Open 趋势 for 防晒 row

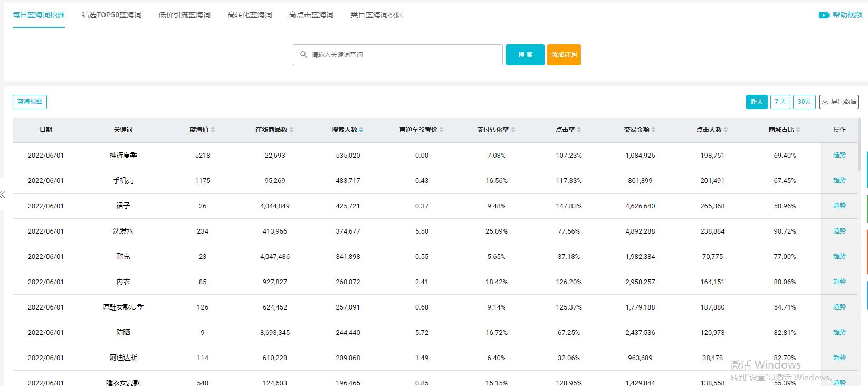coord(839,332)
